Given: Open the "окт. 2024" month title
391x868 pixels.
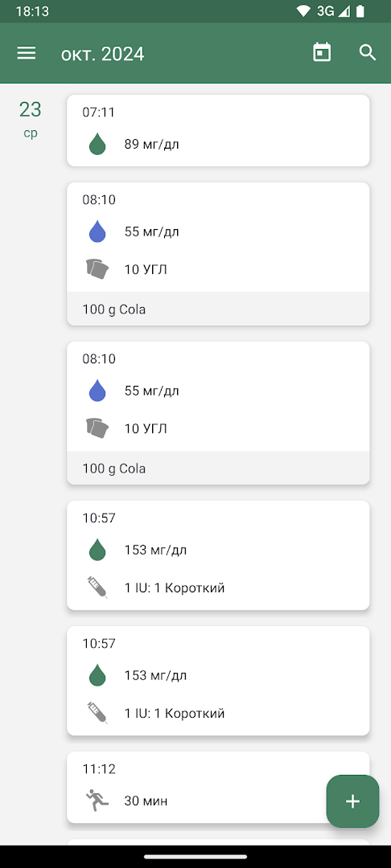Looking at the screenshot, I should tap(102, 54).
